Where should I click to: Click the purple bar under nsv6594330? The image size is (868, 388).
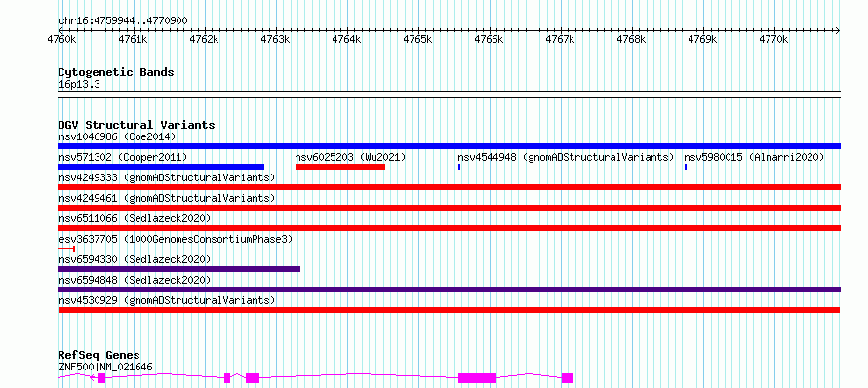pyautogui.click(x=178, y=269)
